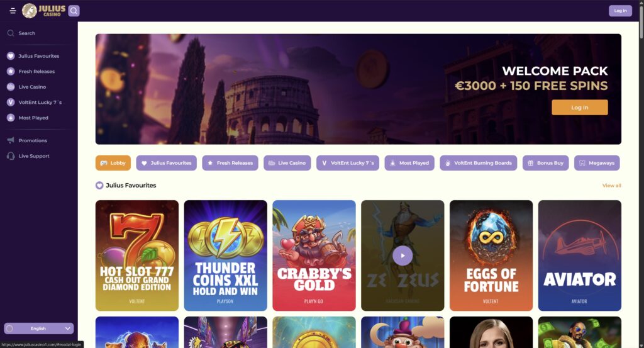
Task: Click the Live Support headset icon
Action: [x=11, y=156]
